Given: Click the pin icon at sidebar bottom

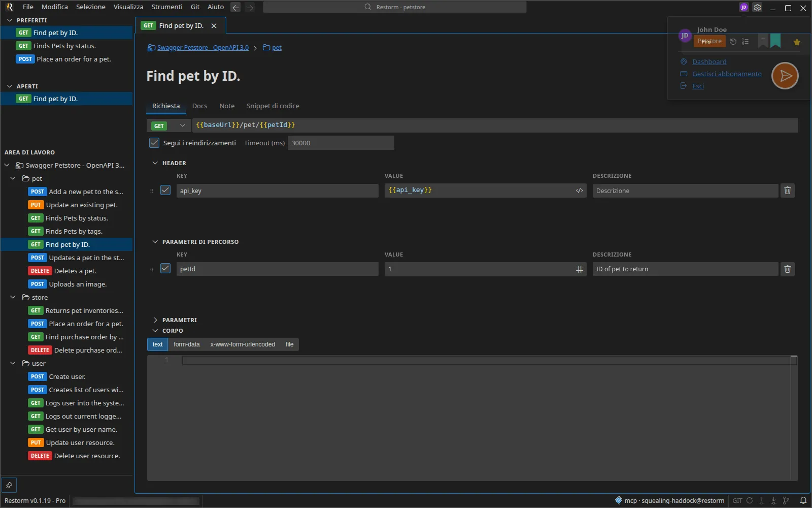Looking at the screenshot, I should click(x=9, y=485).
